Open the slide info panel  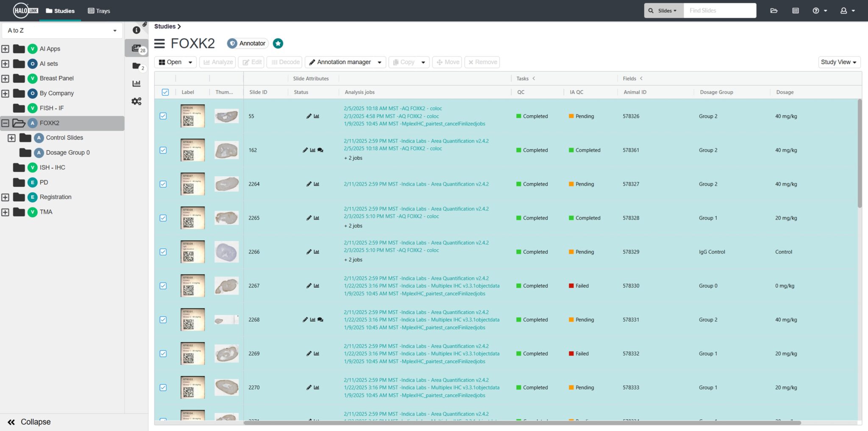[x=136, y=30]
